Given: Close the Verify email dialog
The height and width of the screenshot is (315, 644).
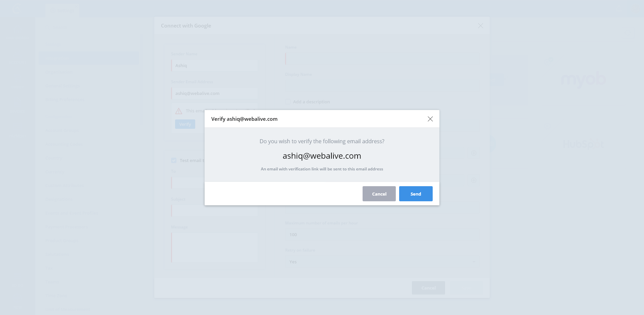Looking at the screenshot, I should point(430,119).
